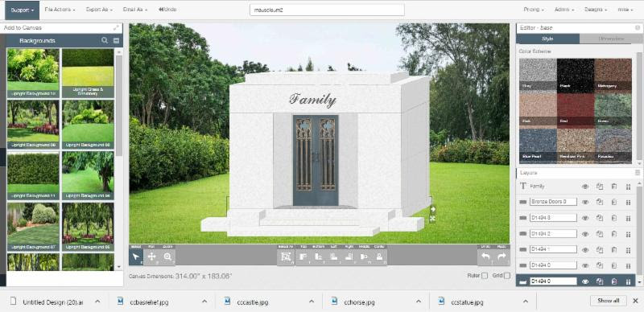Activate the Zoom magnifier tool
The height and width of the screenshot is (312, 644).
167,257
